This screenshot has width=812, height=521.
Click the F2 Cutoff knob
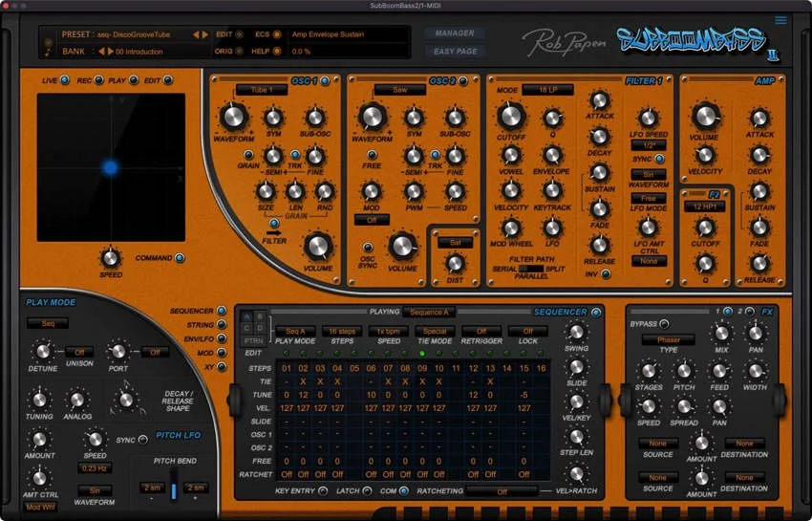tap(705, 228)
